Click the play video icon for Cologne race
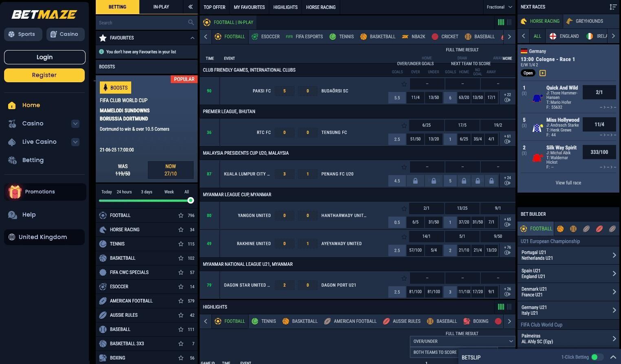Viewport: 621px width, 364px height. pos(542,73)
